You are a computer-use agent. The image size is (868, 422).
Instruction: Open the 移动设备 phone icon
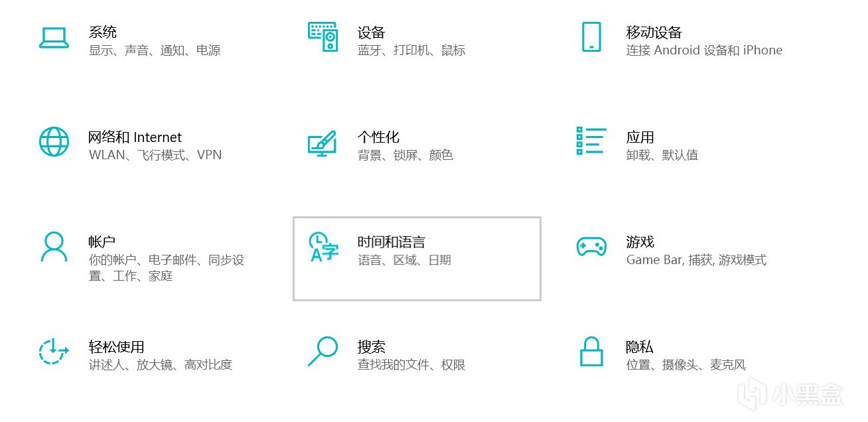[591, 36]
